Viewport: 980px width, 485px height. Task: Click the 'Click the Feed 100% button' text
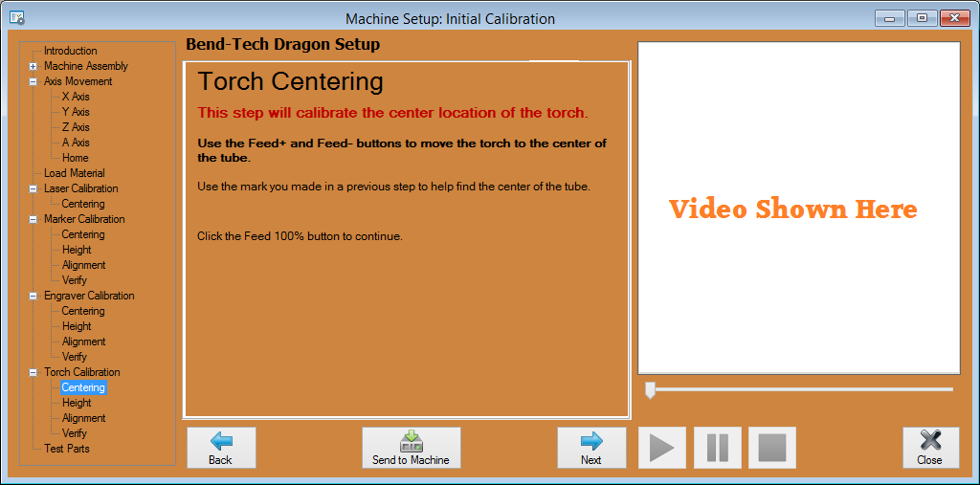[x=300, y=237]
